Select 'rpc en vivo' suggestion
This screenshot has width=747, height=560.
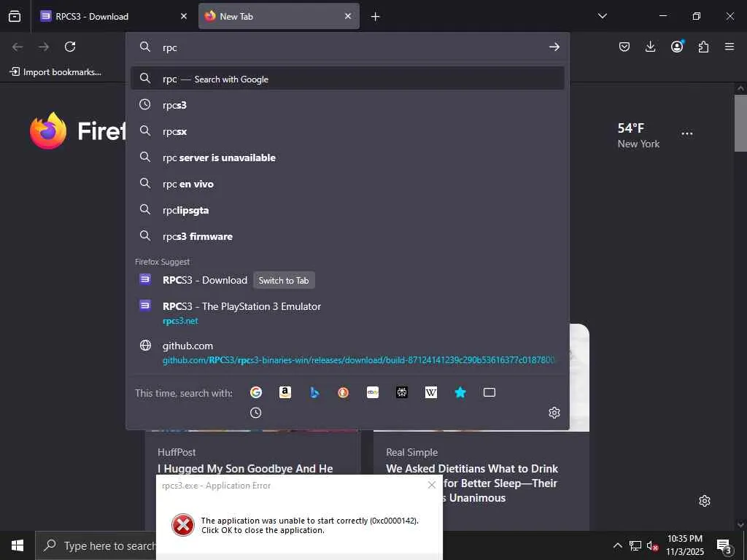(x=347, y=183)
